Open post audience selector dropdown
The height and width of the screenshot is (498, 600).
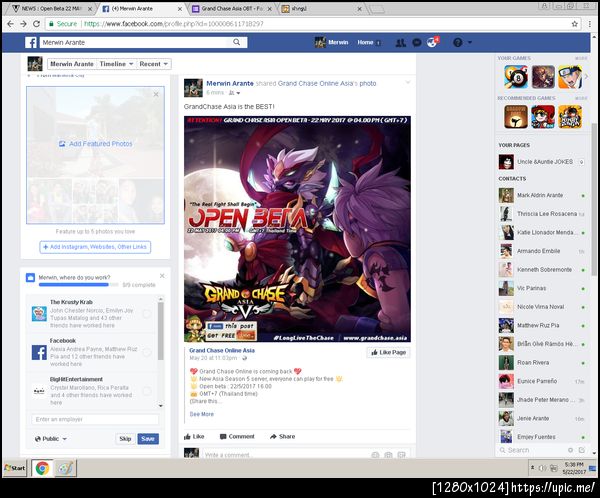(234, 93)
